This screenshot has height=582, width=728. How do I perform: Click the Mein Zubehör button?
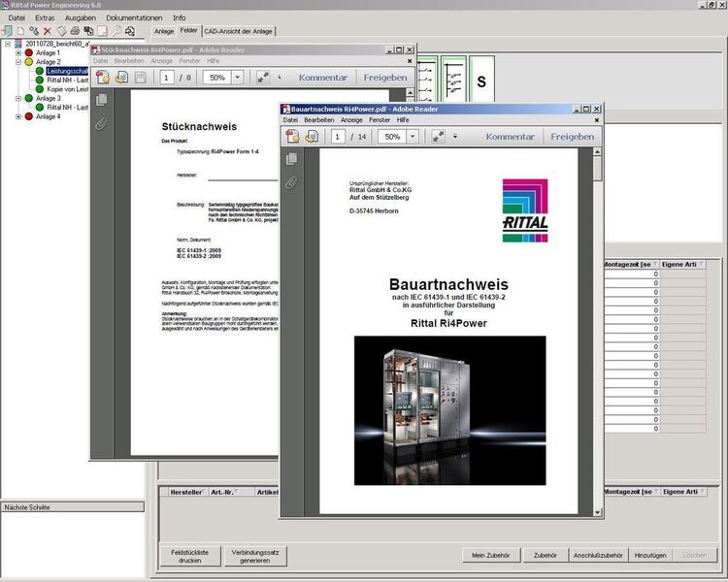tap(491, 555)
